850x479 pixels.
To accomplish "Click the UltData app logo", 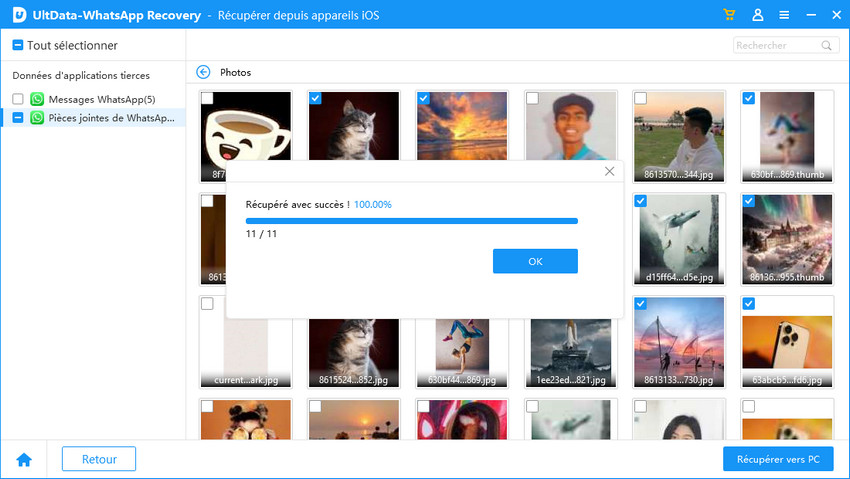I will click(19, 15).
